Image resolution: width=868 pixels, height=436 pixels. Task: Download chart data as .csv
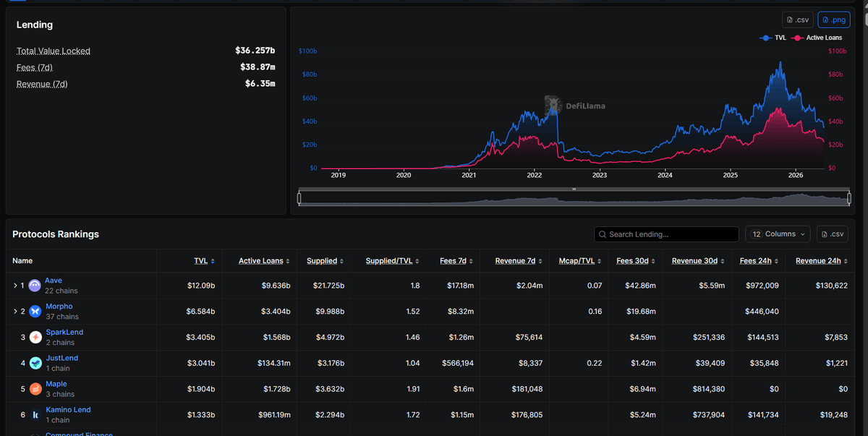(798, 20)
